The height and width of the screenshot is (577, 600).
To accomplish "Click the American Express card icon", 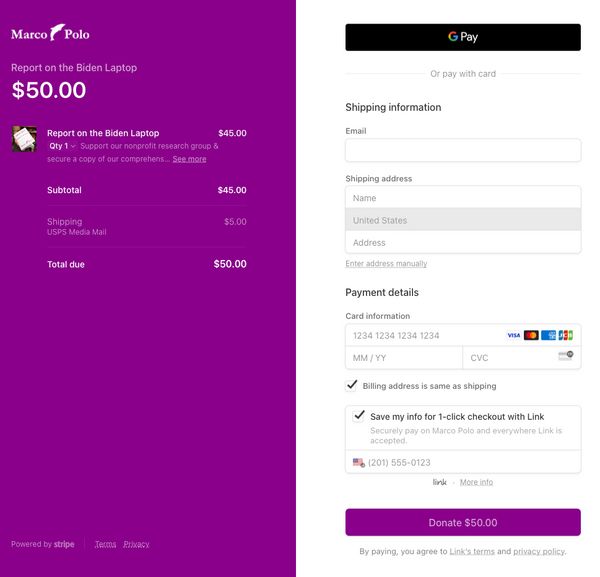I will [x=548, y=336].
